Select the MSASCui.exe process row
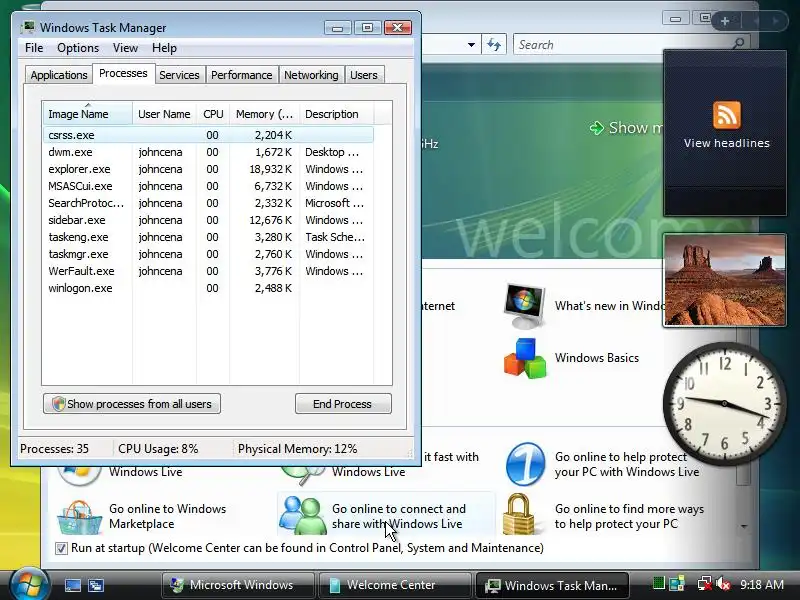 208,186
